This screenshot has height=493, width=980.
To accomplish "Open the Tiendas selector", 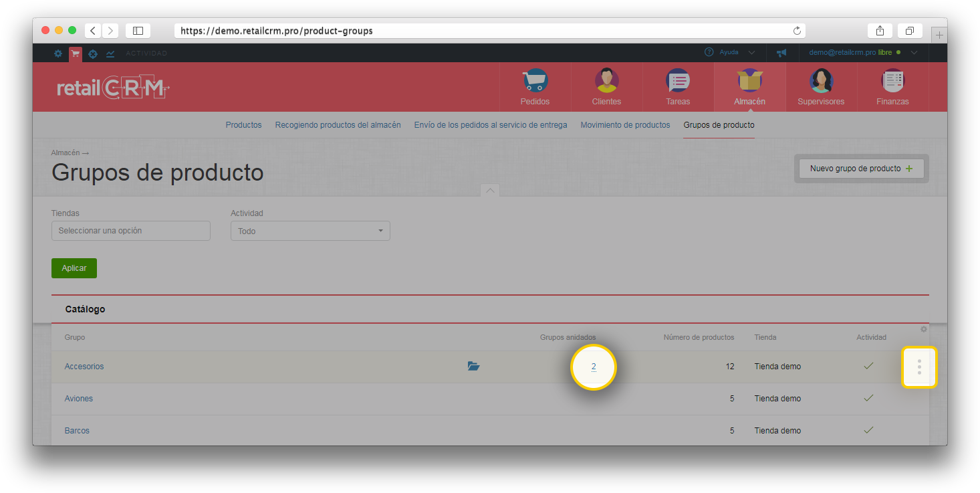I will point(131,231).
